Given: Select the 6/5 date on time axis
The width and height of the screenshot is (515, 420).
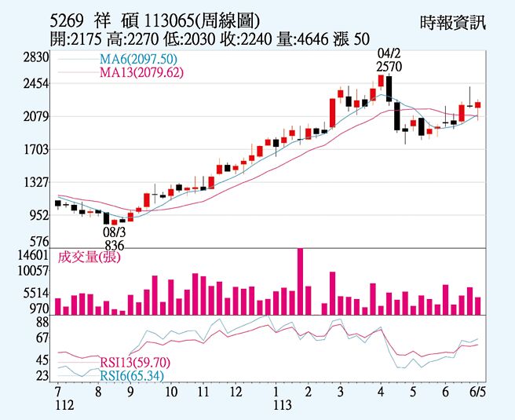Looking at the screenshot, I should pyautogui.click(x=477, y=391).
